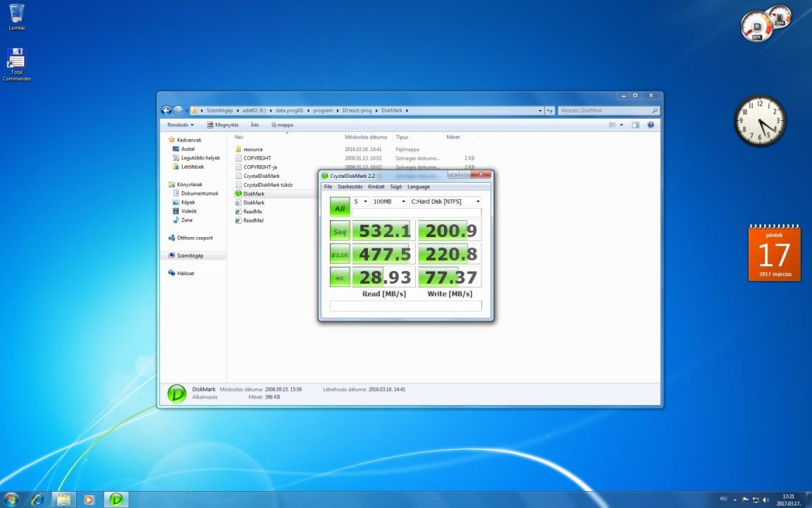
Task: Sort by the Módosítás dátuma column
Action: 367,137
